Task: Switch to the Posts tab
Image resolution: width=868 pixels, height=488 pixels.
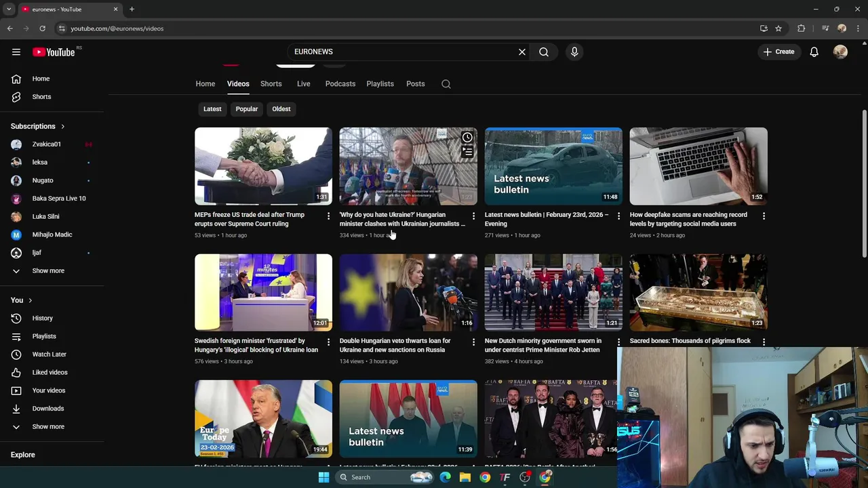Action: [x=416, y=84]
